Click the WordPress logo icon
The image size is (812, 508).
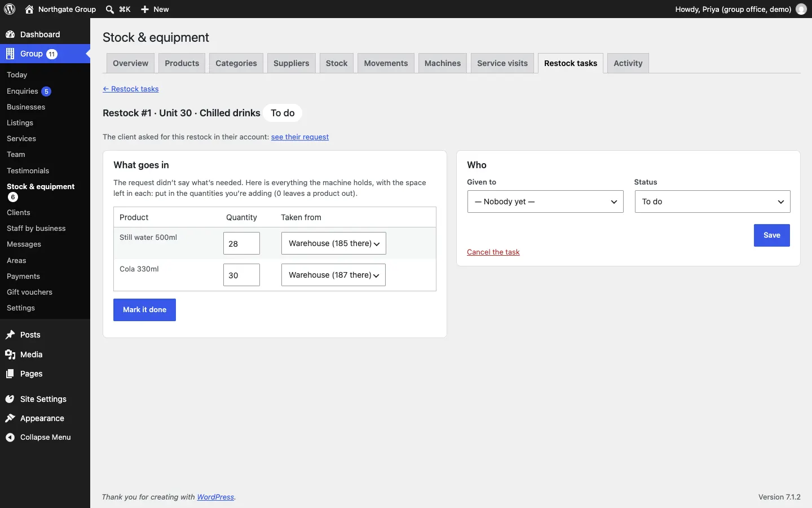(x=10, y=9)
